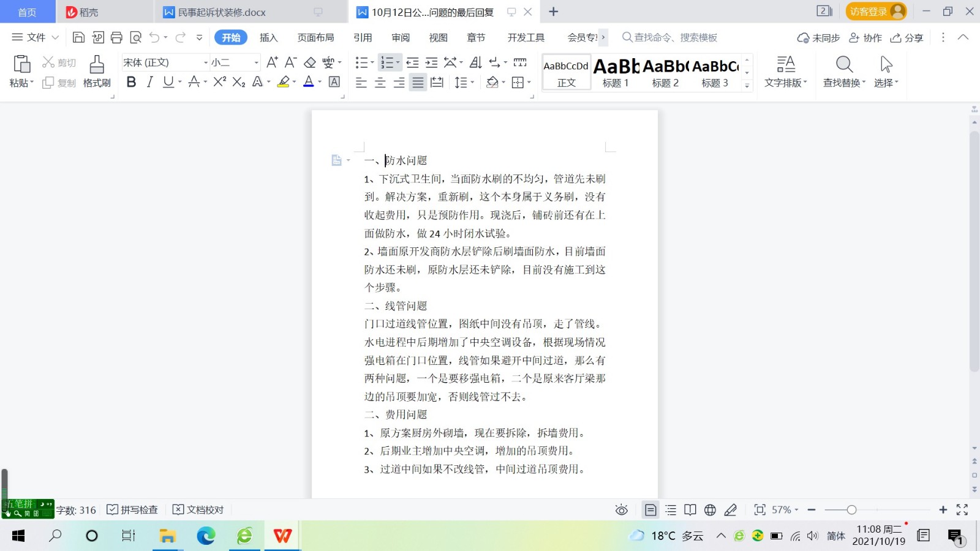Screen dimensions: 980x551
Task: Switch to the 民事起诉状装修.docx document tab
Action: [x=221, y=12]
